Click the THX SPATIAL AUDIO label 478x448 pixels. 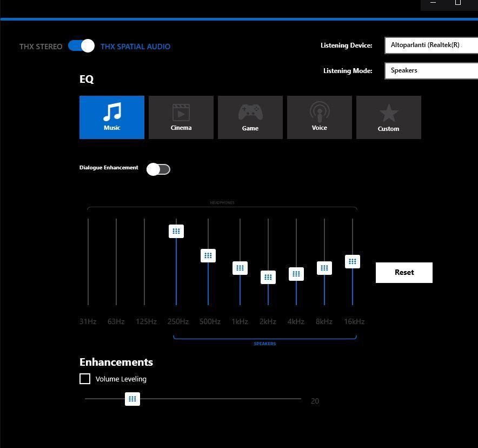135,47
